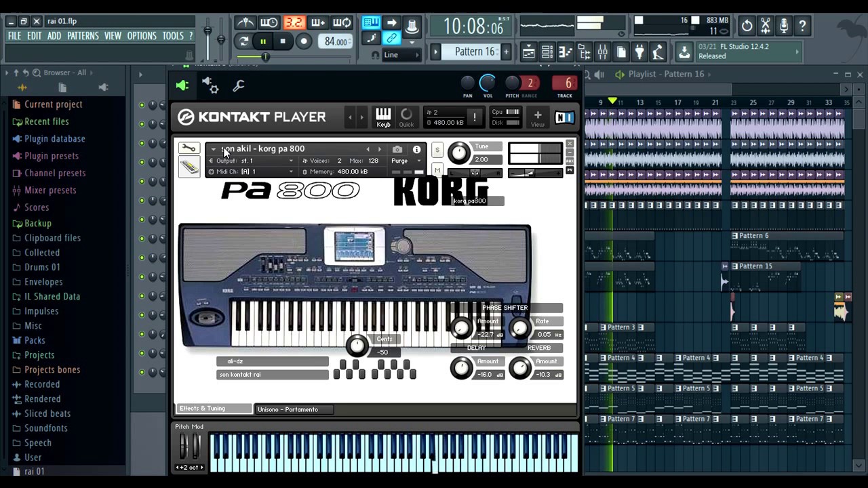Switch pattern/song mode button
Viewport: 868px width, 488px height.
pyautogui.click(x=244, y=41)
